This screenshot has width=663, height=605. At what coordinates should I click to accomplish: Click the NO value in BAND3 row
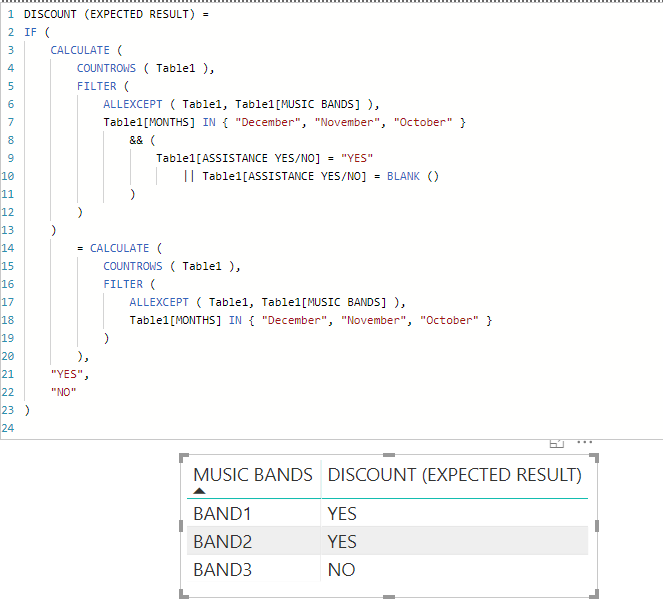click(341, 569)
